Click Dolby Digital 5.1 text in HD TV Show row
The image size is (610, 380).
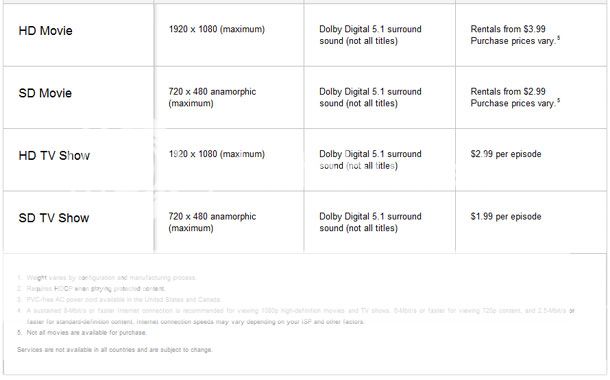tap(370, 160)
